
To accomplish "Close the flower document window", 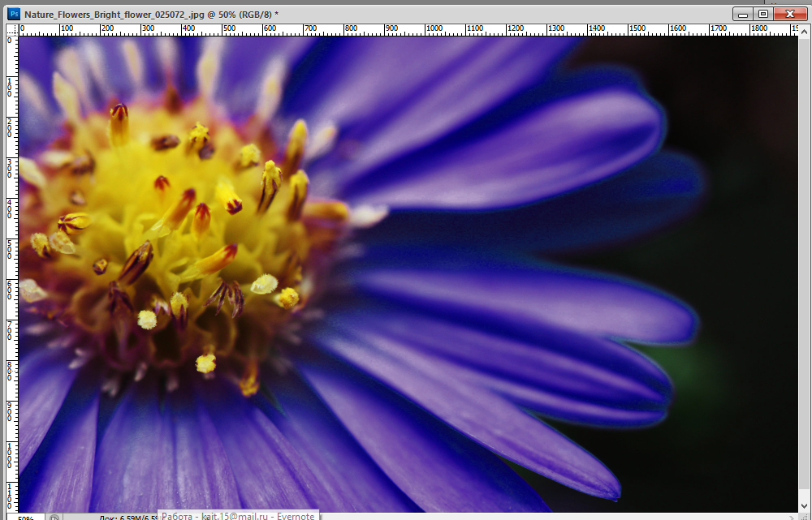I will 790,14.
